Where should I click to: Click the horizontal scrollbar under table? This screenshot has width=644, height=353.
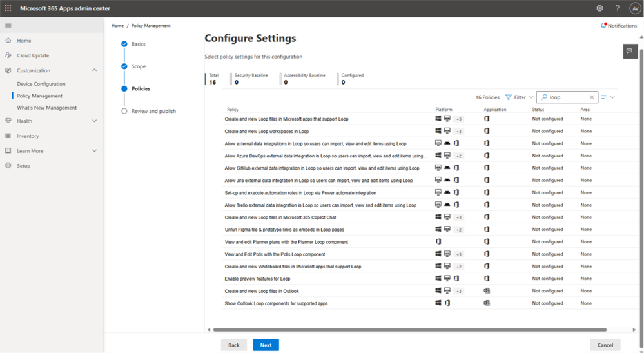point(409,330)
